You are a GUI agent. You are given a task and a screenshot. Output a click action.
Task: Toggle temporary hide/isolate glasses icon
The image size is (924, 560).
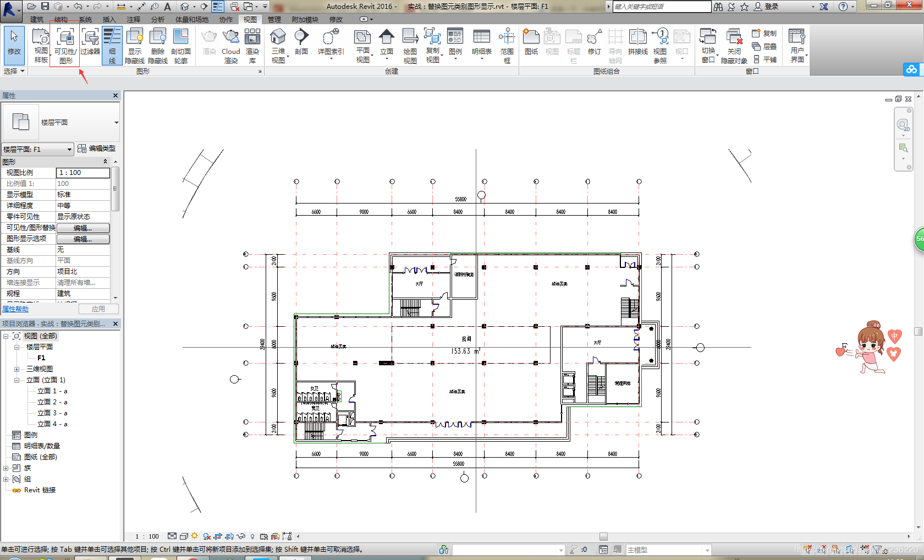point(241,536)
